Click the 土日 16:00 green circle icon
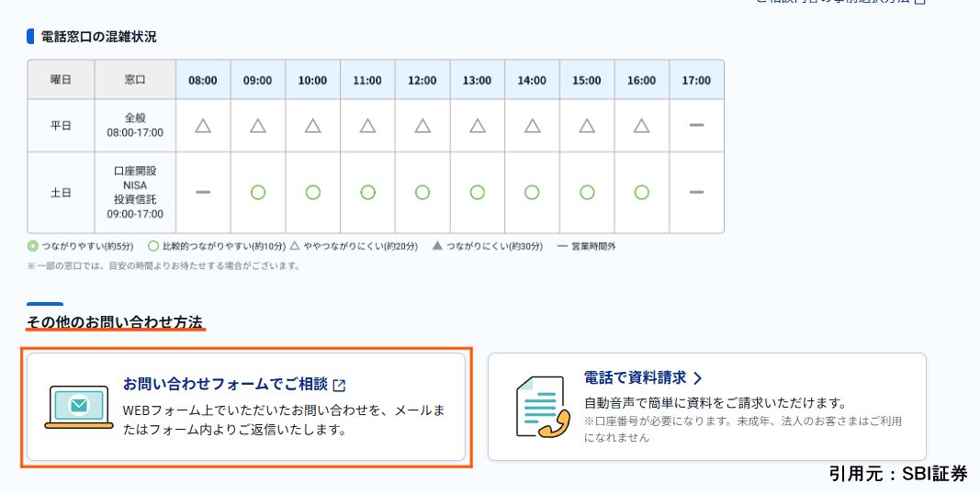The width and height of the screenshot is (980, 494). (x=641, y=192)
